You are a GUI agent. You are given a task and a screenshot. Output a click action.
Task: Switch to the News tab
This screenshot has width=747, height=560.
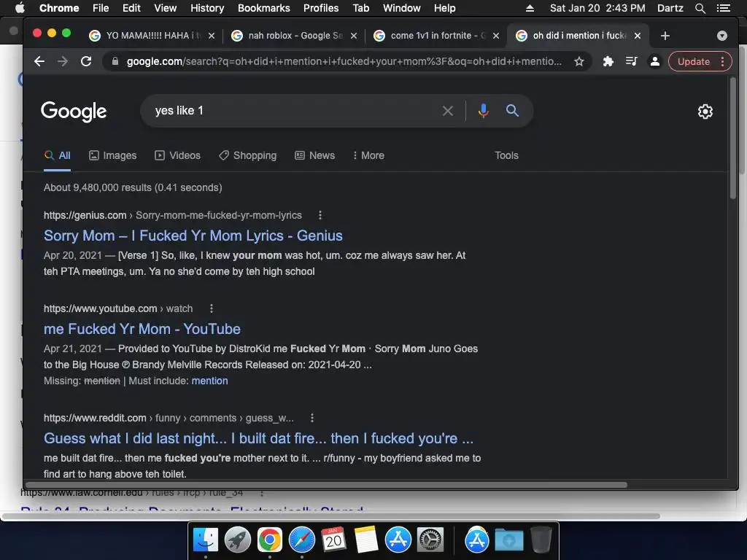click(315, 156)
